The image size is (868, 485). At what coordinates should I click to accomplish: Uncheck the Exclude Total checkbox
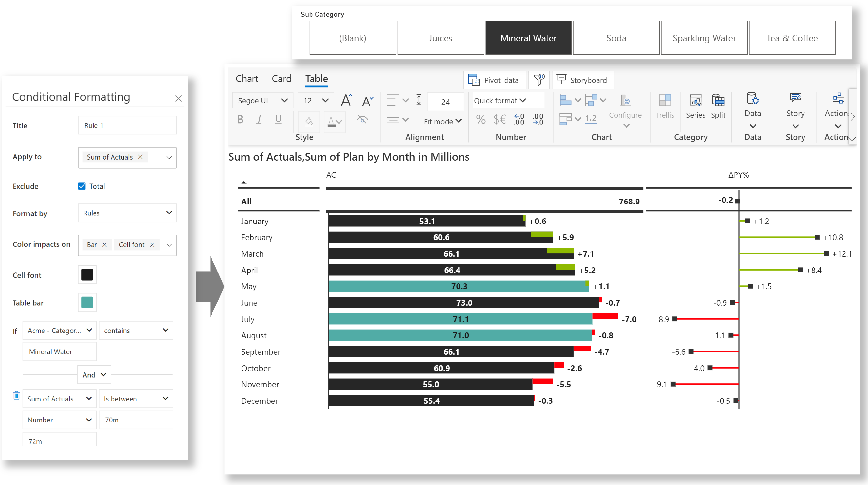(x=82, y=186)
